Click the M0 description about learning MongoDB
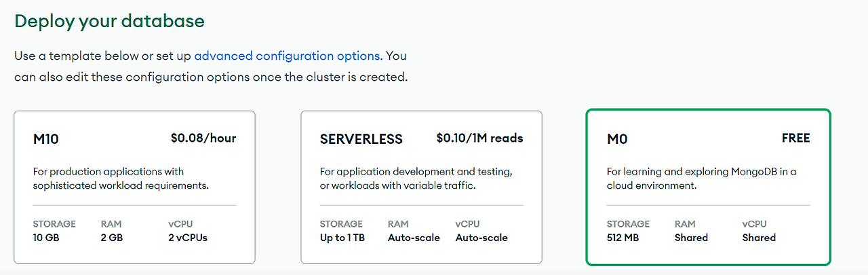868x275 pixels. point(702,178)
